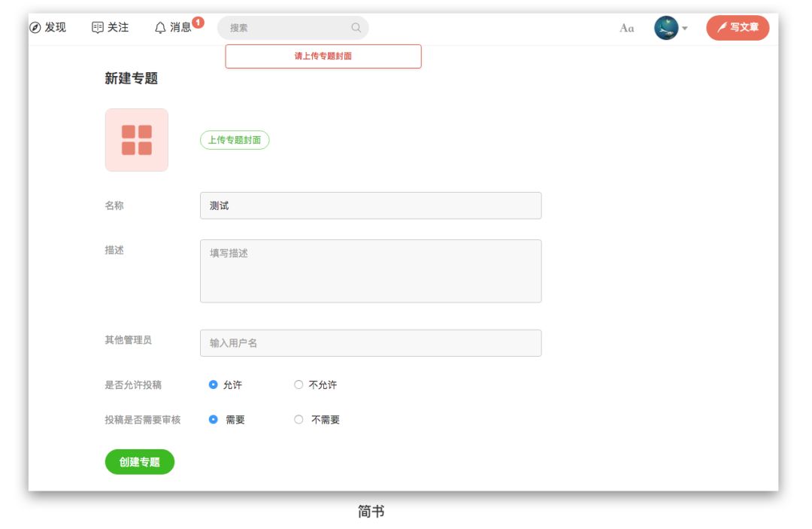812x529 pixels.
Task: Click the pink grid cover placeholder
Action: [137, 140]
